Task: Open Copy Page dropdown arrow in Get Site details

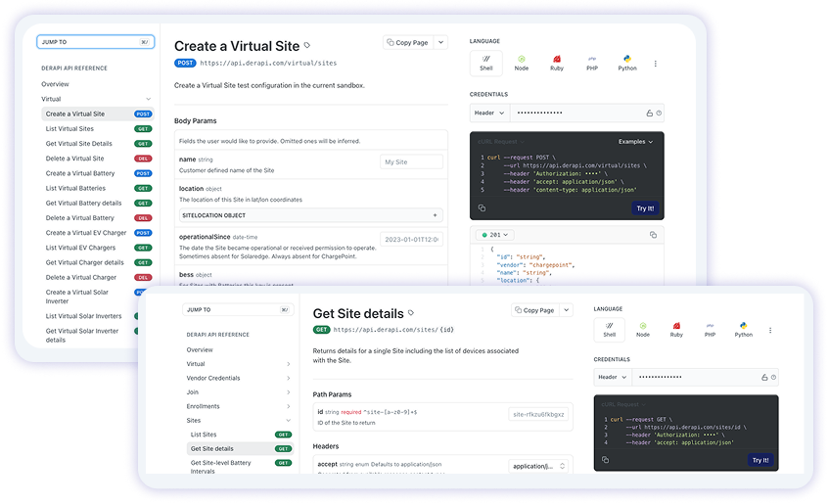Action: tap(566, 310)
